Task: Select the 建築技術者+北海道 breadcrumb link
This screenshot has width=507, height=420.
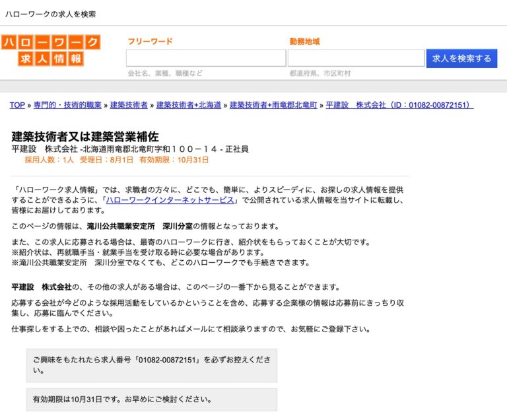Action: 189,105
